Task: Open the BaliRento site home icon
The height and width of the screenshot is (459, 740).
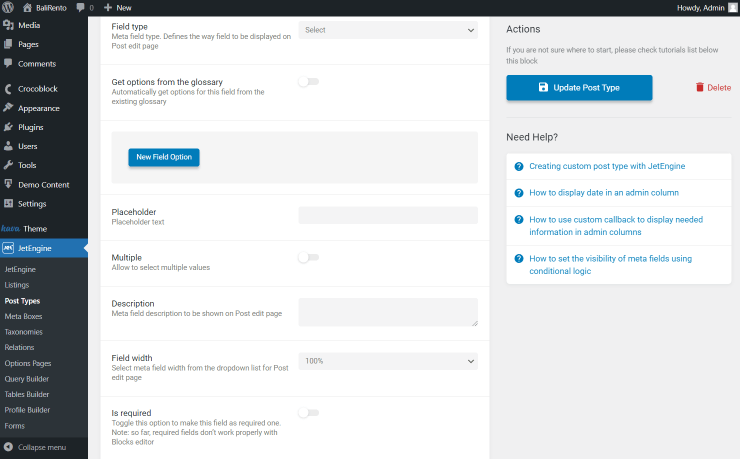Action: tap(27, 8)
